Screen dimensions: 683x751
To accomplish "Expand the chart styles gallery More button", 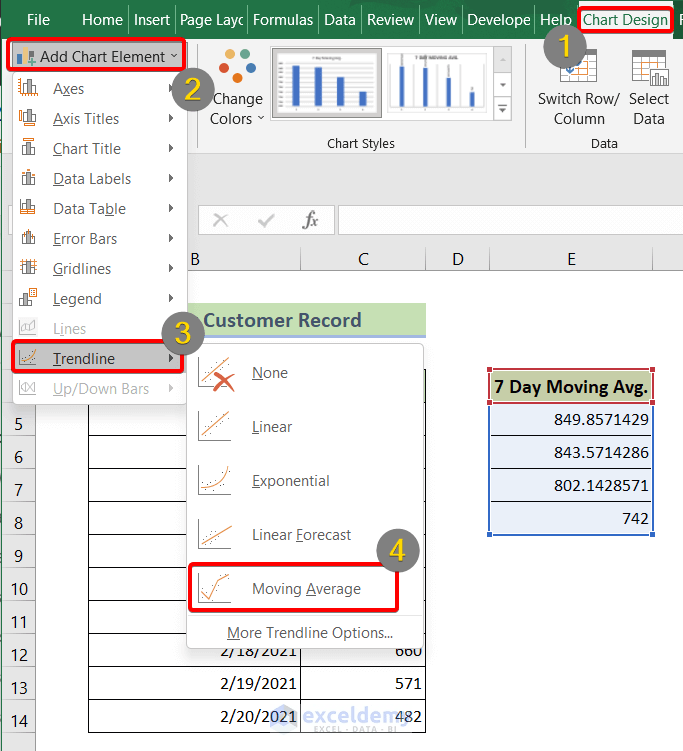I will tap(502, 108).
